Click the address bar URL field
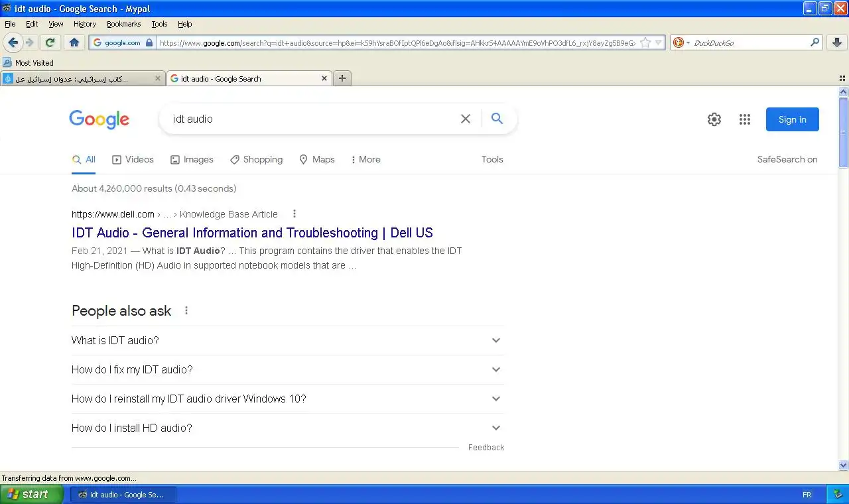This screenshot has height=504, width=849. point(397,42)
